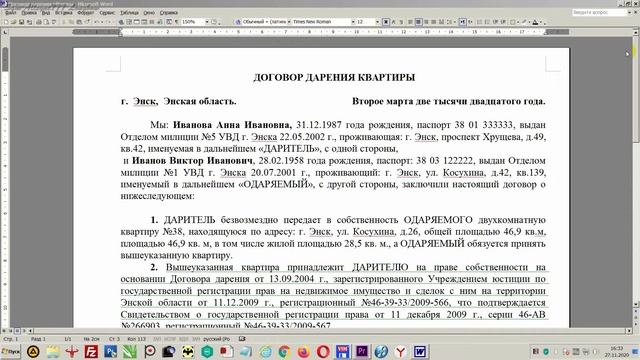This screenshot has width=640, height=360.
Task: Launch Google Chrome from the taskbar
Action: pos(284,351)
